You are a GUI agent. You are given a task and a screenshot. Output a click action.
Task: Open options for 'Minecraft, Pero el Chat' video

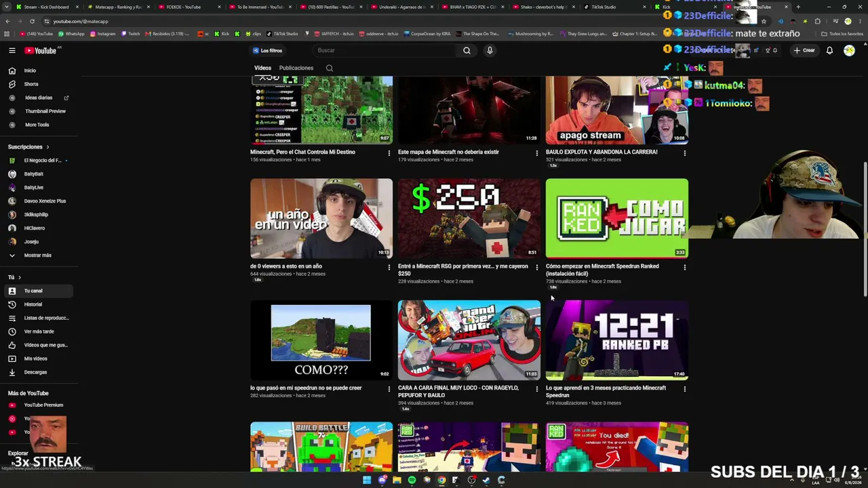coord(389,153)
